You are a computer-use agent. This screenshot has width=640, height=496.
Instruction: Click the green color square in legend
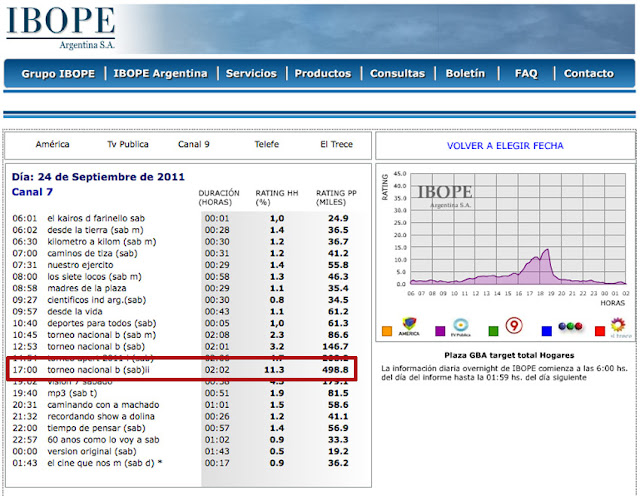[493, 331]
